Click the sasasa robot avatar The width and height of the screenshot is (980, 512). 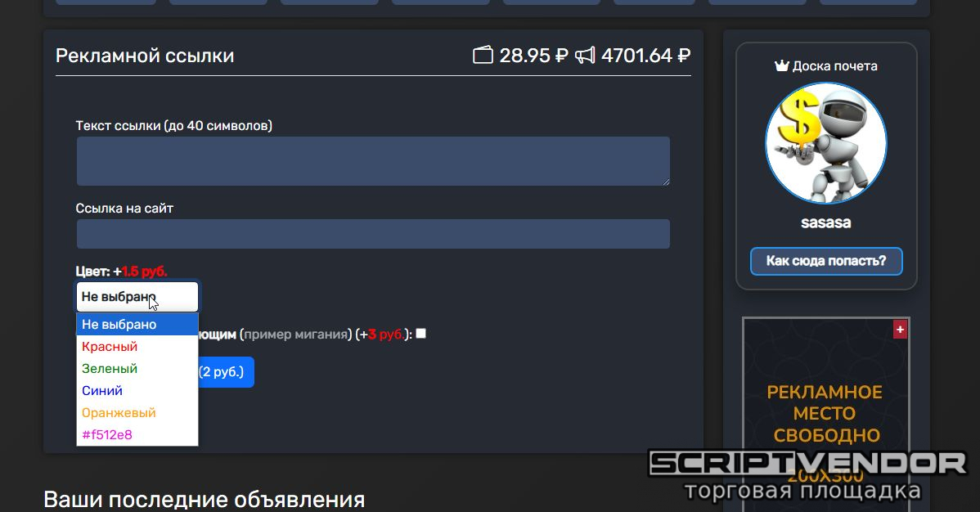pyautogui.click(x=825, y=143)
